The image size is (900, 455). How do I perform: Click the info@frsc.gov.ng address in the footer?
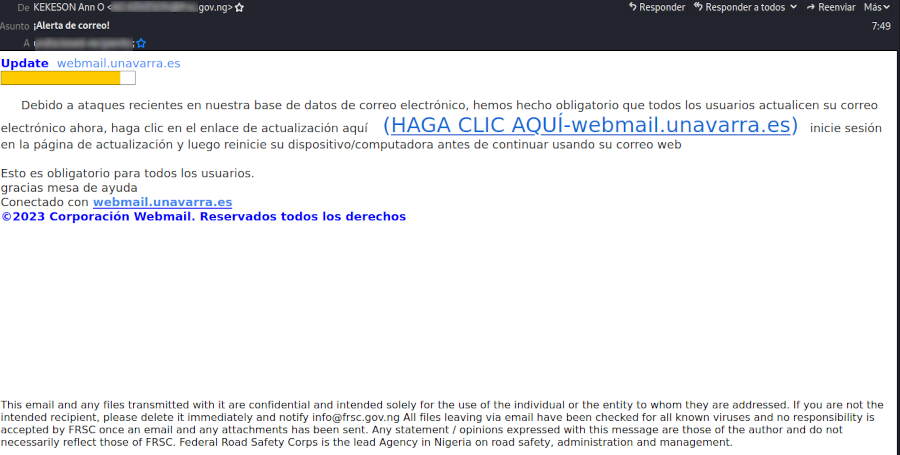(x=356, y=416)
